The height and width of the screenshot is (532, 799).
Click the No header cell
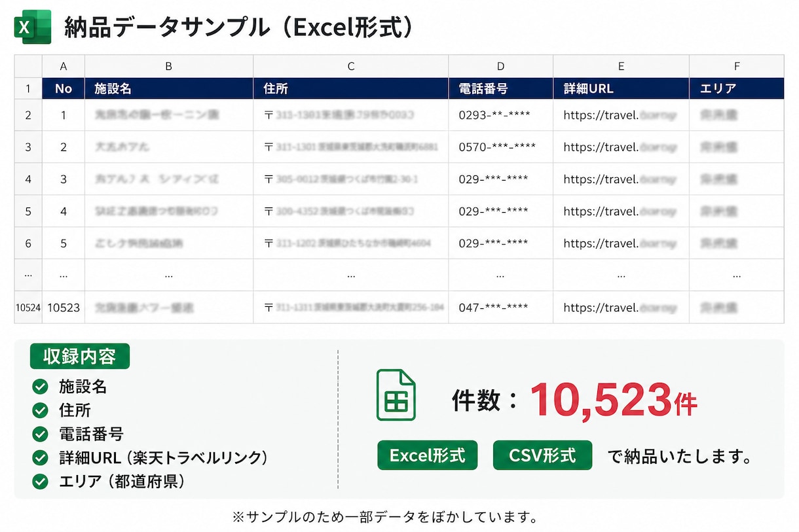(x=64, y=88)
